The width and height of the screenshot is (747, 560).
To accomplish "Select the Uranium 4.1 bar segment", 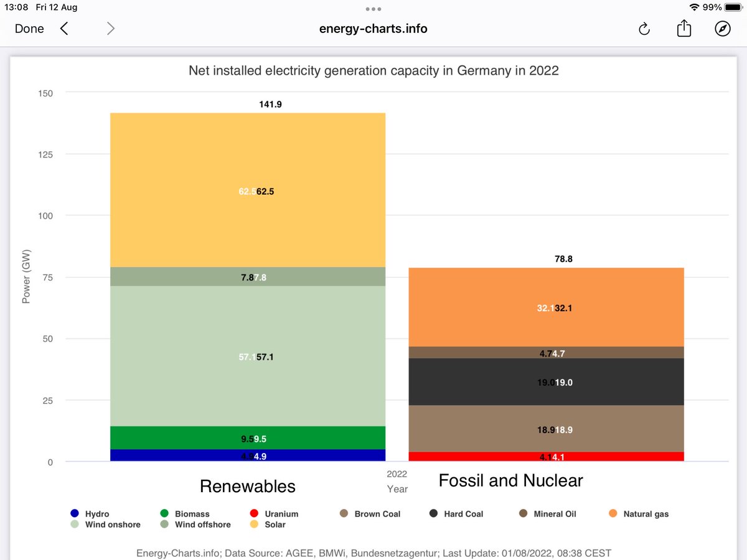I will (546, 457).
